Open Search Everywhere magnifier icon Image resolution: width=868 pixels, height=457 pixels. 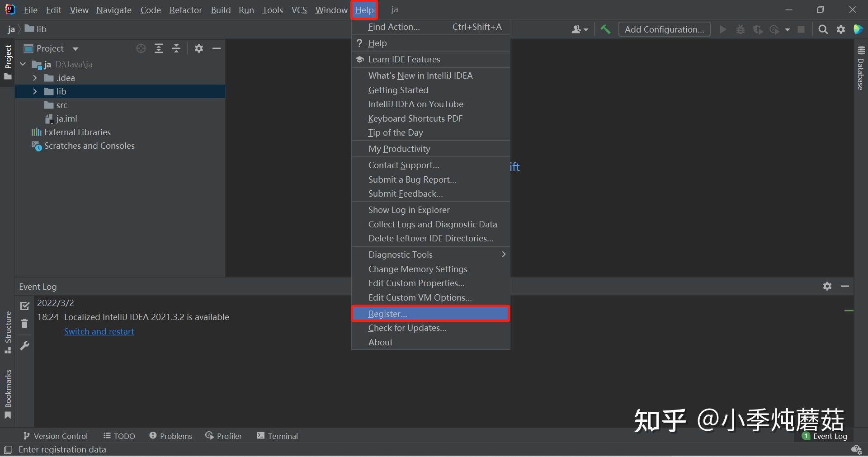823,29
